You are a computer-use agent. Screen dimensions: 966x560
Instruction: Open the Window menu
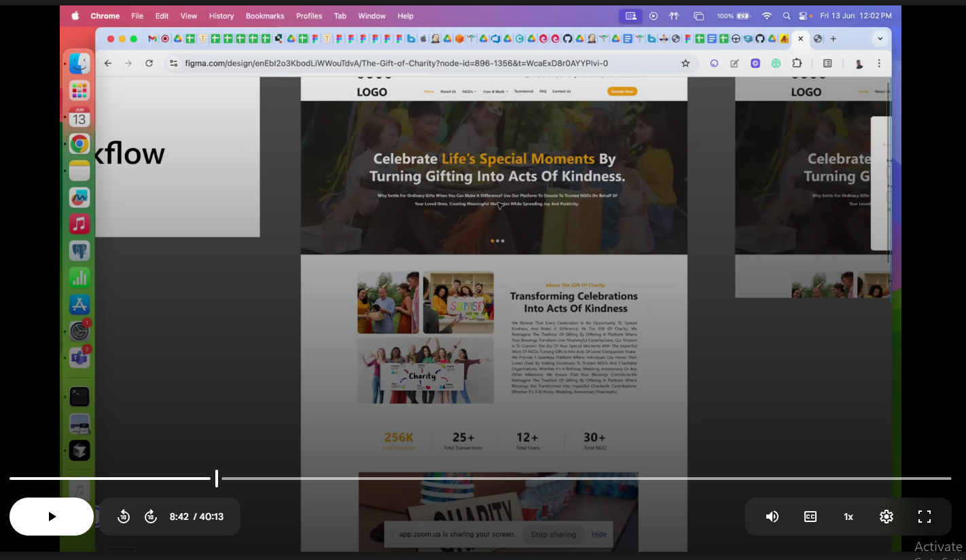click(372, 16)
